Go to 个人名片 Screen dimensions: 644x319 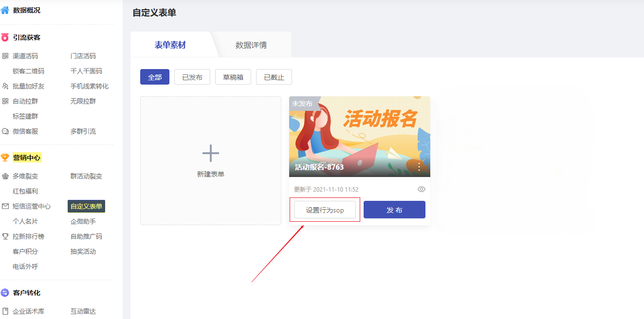pos(25,221)
